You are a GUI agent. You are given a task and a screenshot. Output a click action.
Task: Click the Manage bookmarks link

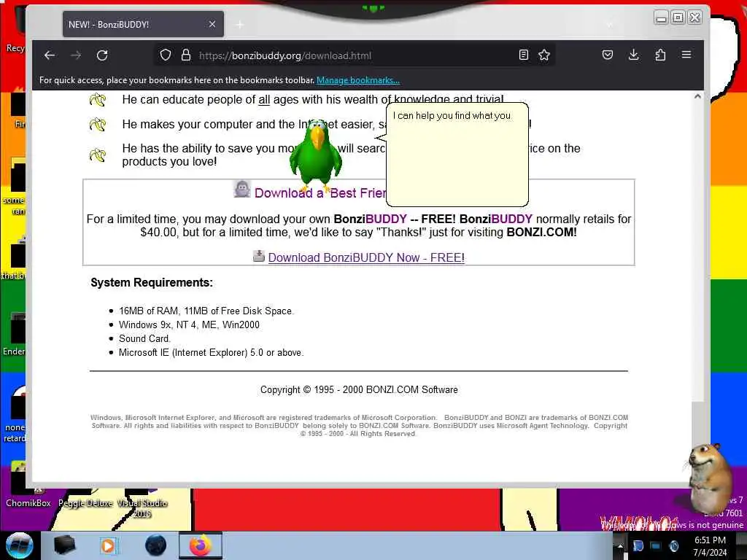coord(357,80)
